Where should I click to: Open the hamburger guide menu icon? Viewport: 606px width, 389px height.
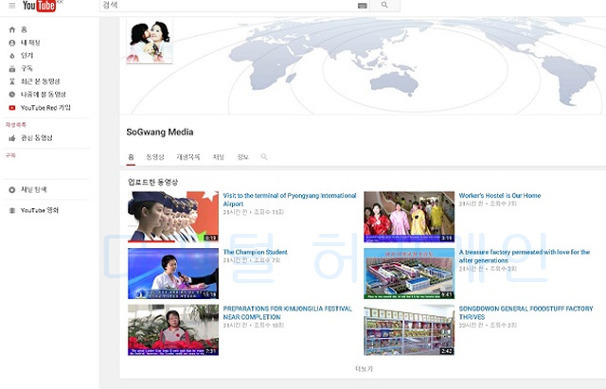[12, 5]
